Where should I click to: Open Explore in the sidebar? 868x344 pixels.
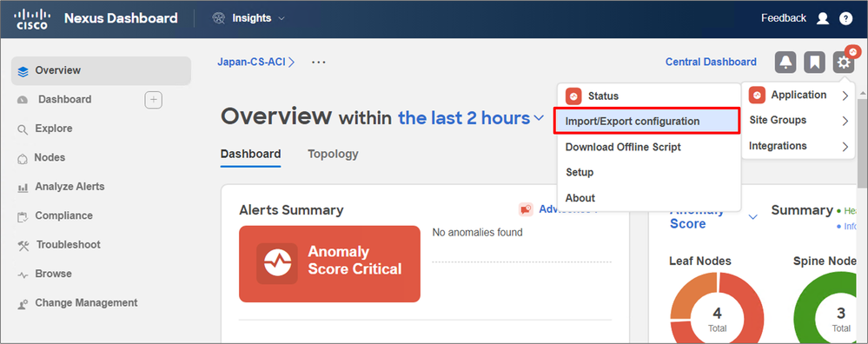click(x=54, y=129)
